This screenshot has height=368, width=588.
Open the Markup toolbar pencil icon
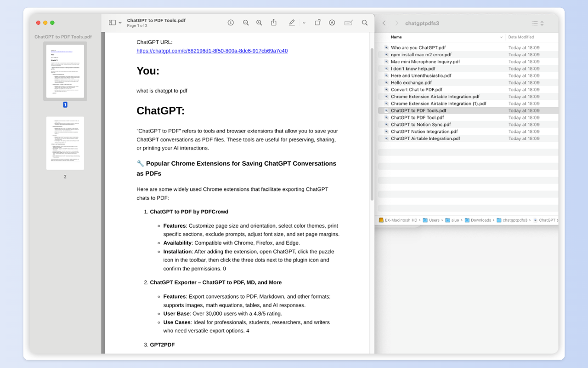pos(292,22)
